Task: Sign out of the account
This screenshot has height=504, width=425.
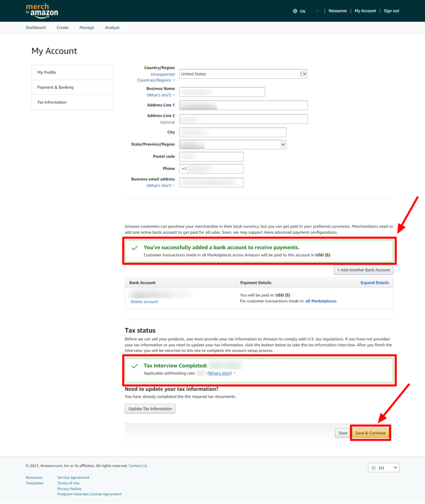Action: coord(391,11)
